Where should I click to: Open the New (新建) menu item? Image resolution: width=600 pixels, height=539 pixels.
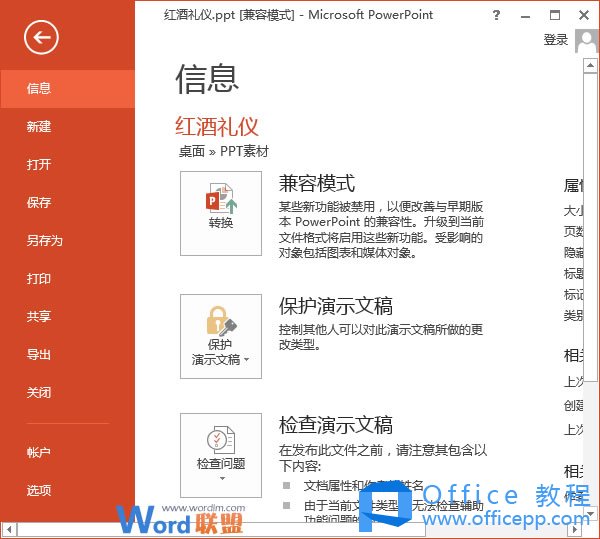coord(40,127)
